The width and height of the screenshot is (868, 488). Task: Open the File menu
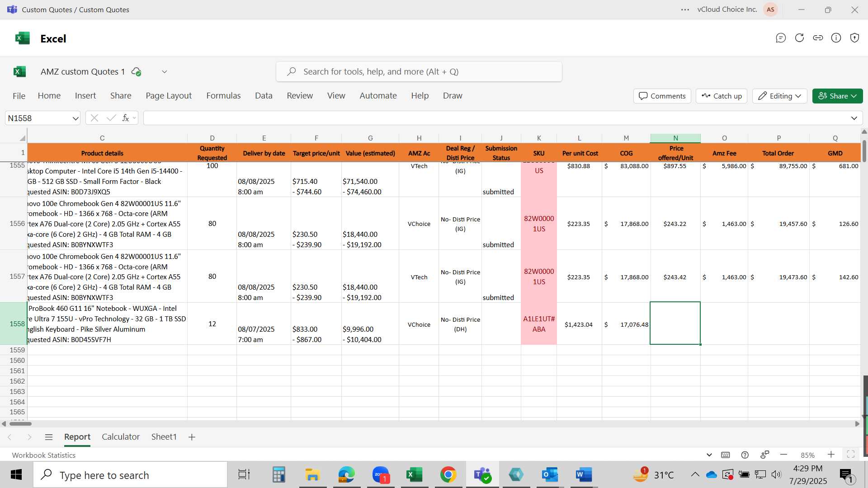(19, 96)
